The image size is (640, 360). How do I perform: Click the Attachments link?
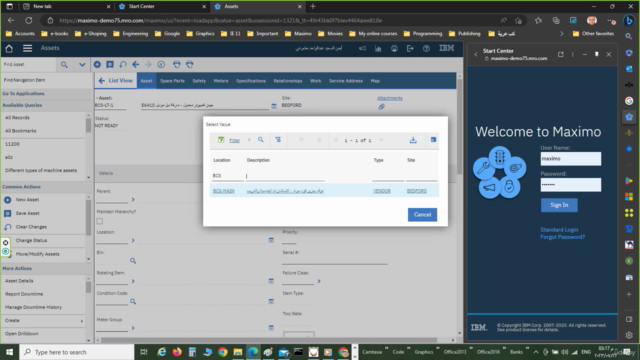390,98
